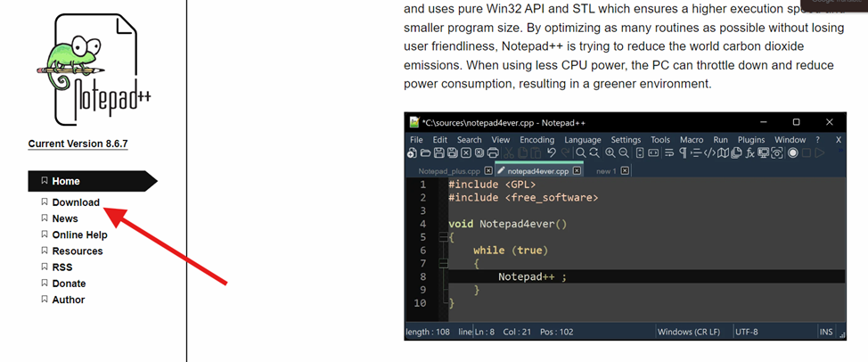Open Folder as Workspace monitor icon
868x362 pixels.
coord(764,152)
